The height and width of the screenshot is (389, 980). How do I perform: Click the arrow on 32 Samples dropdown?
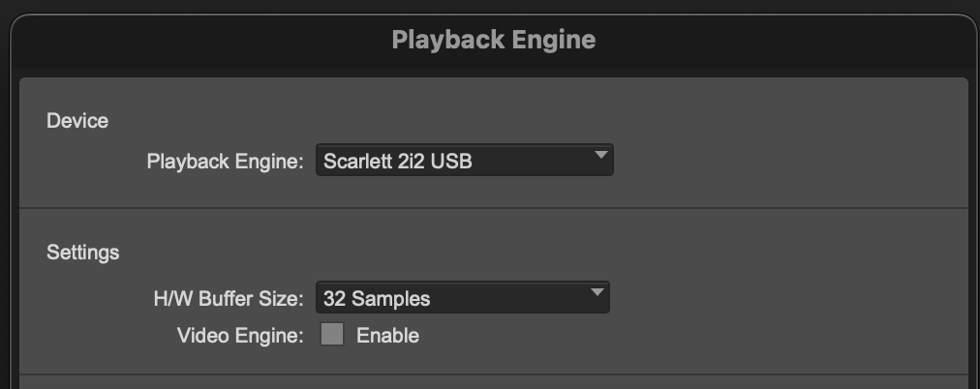597,293
